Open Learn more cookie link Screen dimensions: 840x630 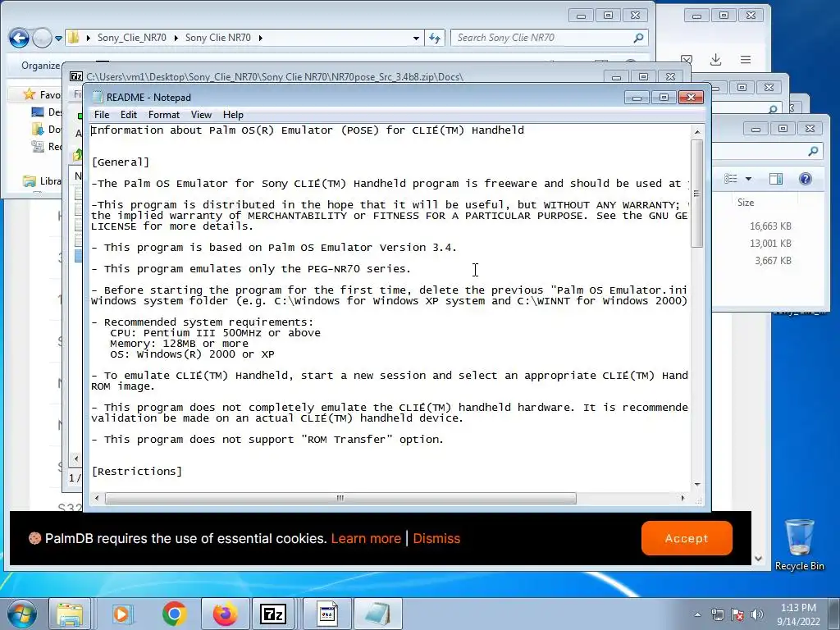pos(366,538)
